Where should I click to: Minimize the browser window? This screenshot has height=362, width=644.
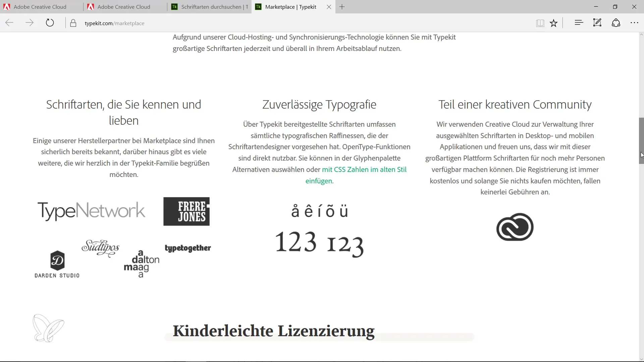click(x=596, y=7)
